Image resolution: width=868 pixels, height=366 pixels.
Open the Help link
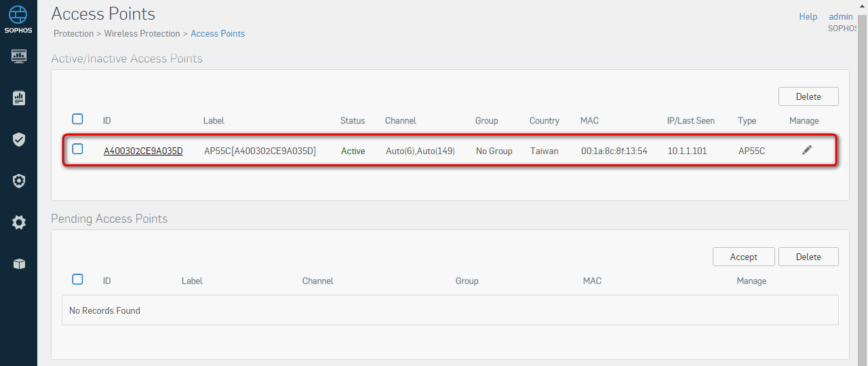point(808,16)
